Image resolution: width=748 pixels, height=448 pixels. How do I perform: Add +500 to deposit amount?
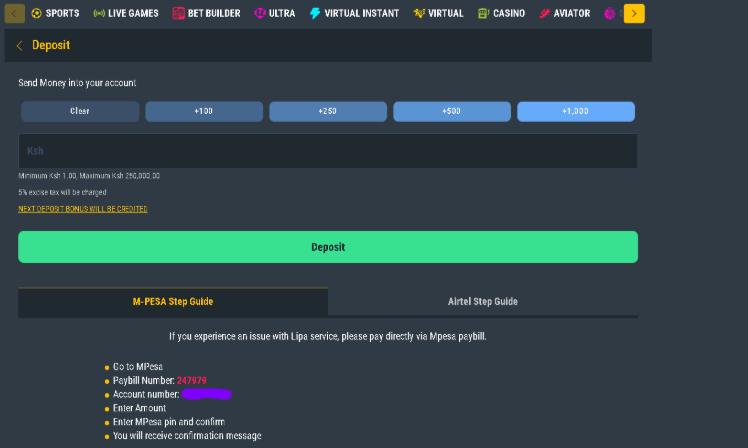(x=452, y=111)
